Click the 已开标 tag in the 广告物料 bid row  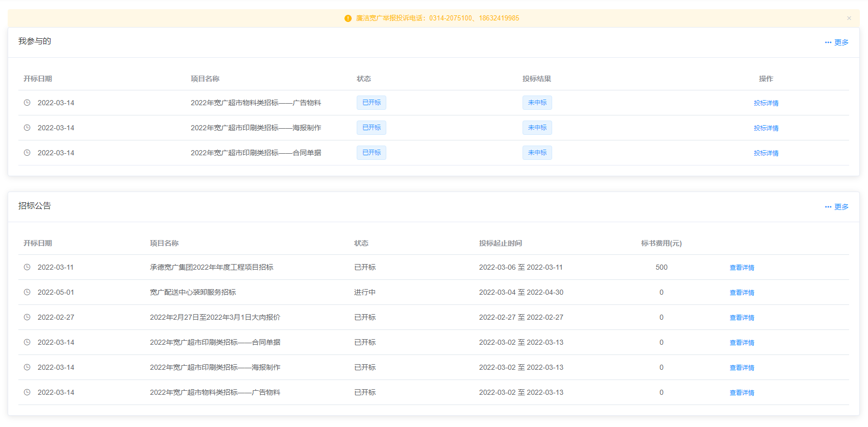click(371, 103)
